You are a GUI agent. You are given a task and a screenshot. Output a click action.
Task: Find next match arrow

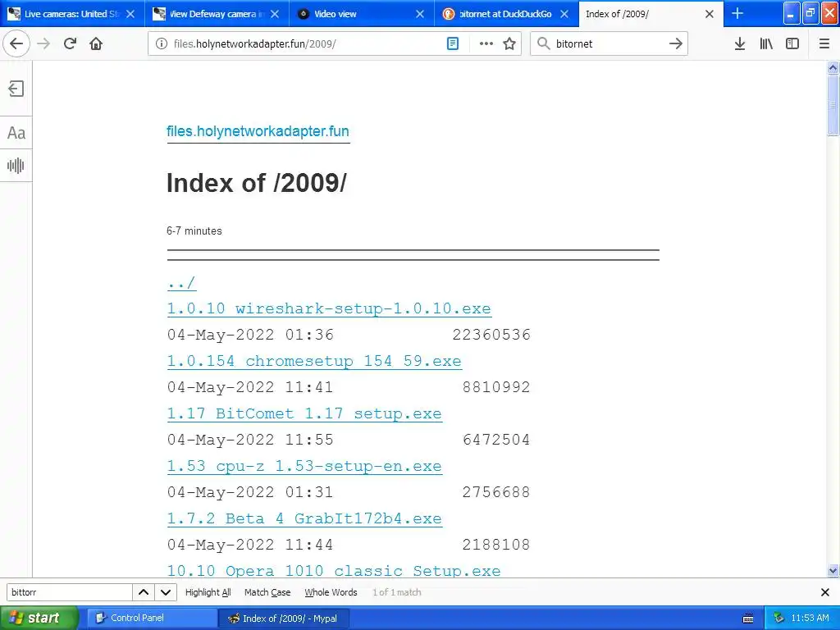[x=166, y=592]
